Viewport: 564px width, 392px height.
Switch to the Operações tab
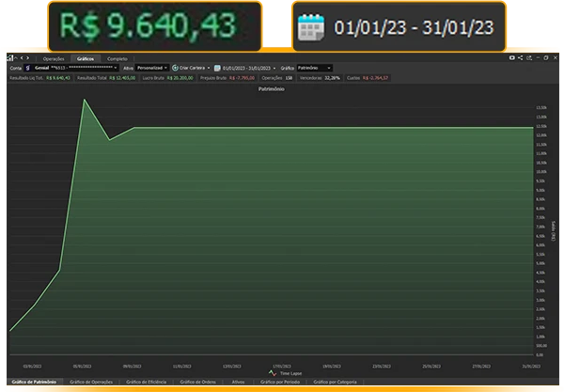[x=54, y=58]
